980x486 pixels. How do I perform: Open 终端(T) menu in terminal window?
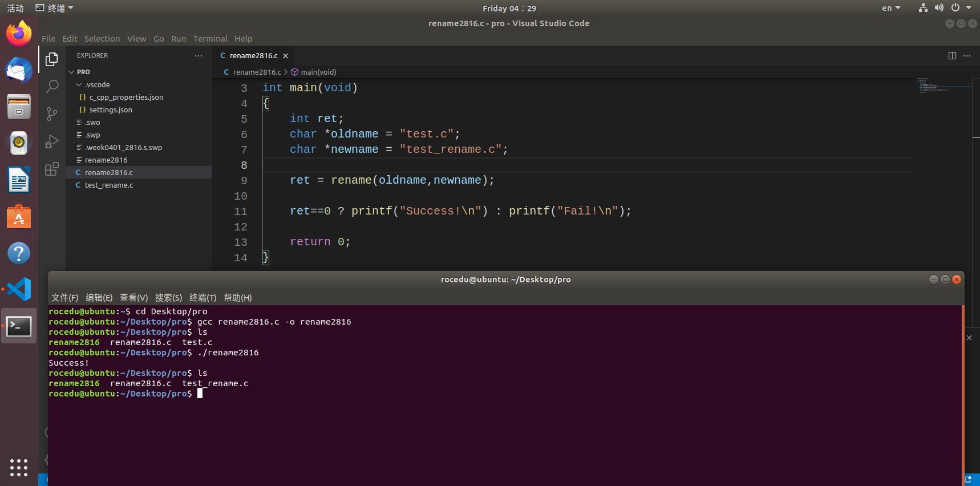click(203, 298)
